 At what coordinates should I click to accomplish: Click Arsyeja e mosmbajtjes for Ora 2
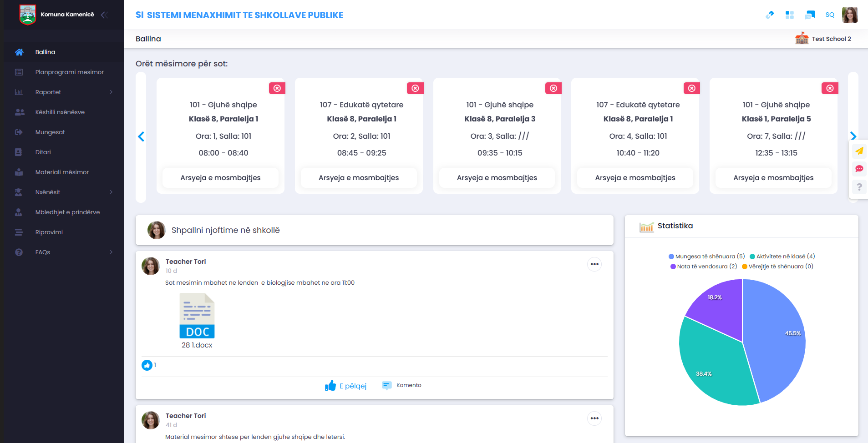pyautogui.click(x=359, y=178)
